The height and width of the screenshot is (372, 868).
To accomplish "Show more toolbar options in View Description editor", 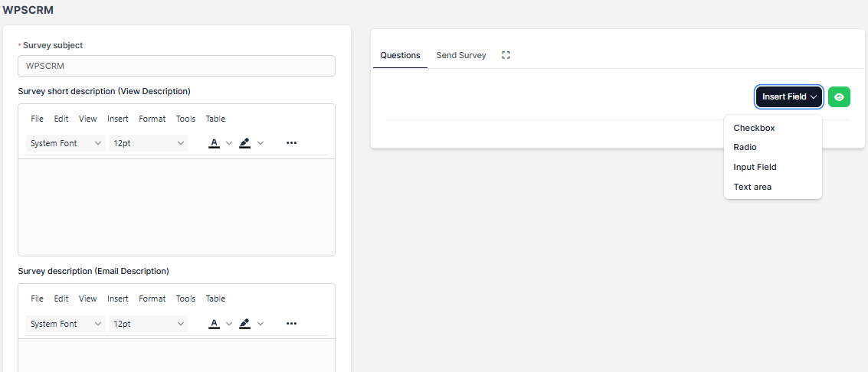I will (x=291, y=143).
